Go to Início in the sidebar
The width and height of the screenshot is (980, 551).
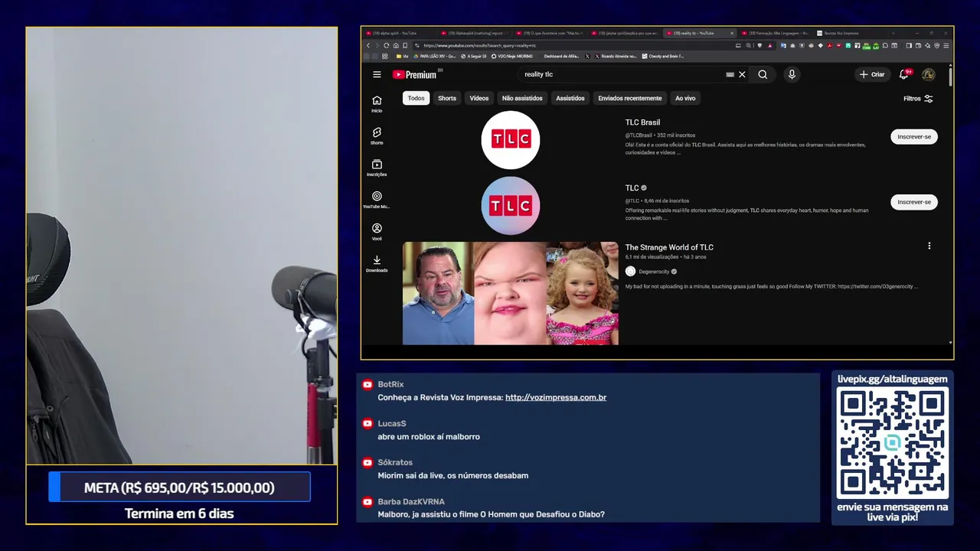click(377, 104)
